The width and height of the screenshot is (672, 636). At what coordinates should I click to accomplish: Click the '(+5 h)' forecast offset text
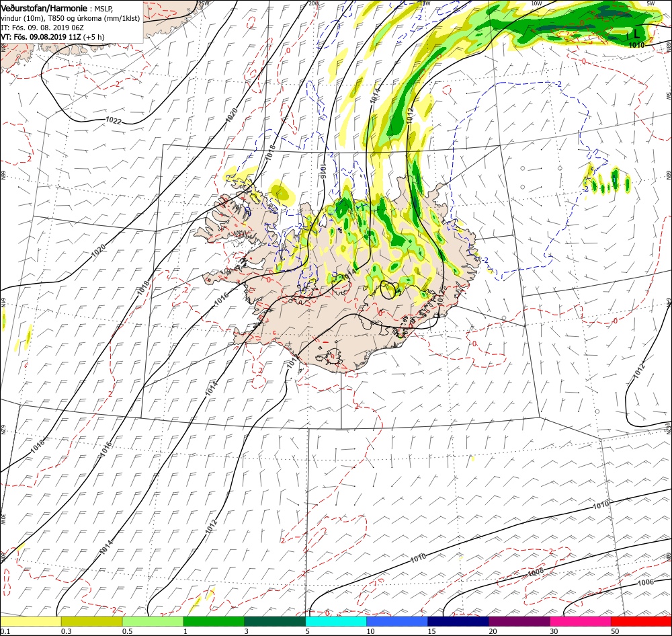pos(94,37)
